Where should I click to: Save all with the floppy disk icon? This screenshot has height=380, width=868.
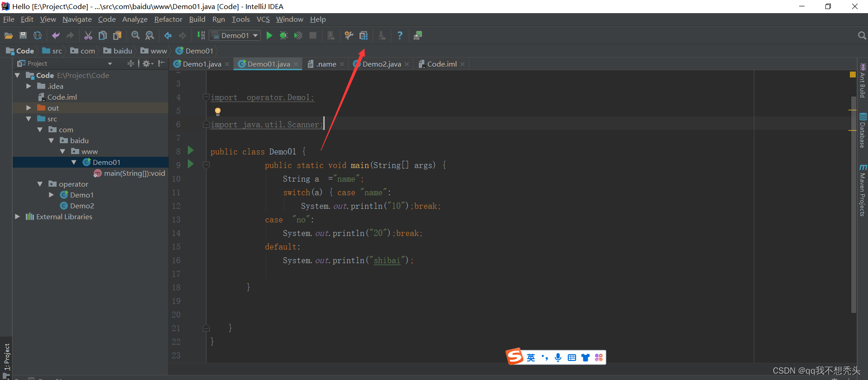23,35
